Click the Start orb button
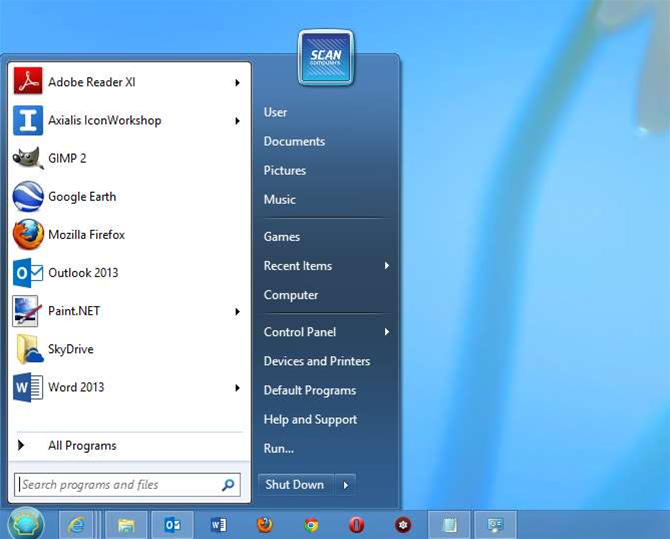Viewport: 670px width, 539px height. pos(26,524)
